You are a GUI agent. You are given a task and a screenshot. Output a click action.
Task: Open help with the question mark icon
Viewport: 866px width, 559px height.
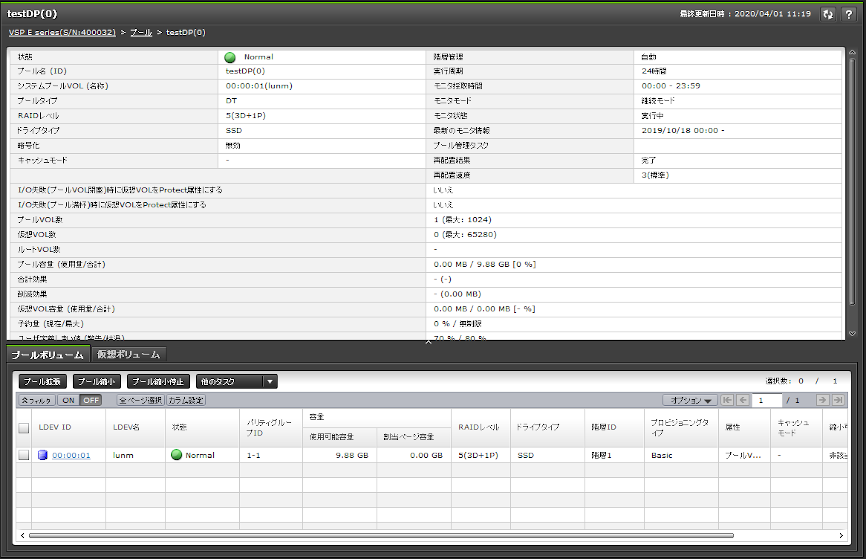coord(848,14)
